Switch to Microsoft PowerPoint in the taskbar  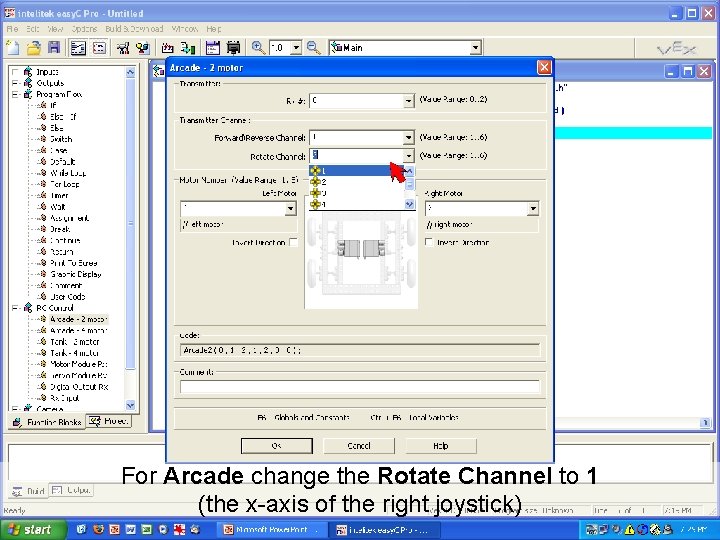pyautogui.click(x=273, y=529)
